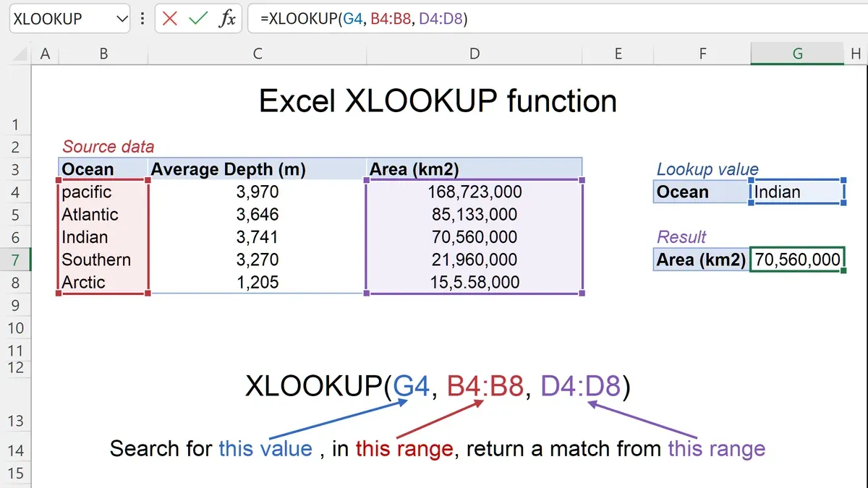Select row 2 header
The image size is (868, 488).
[15, 147]
